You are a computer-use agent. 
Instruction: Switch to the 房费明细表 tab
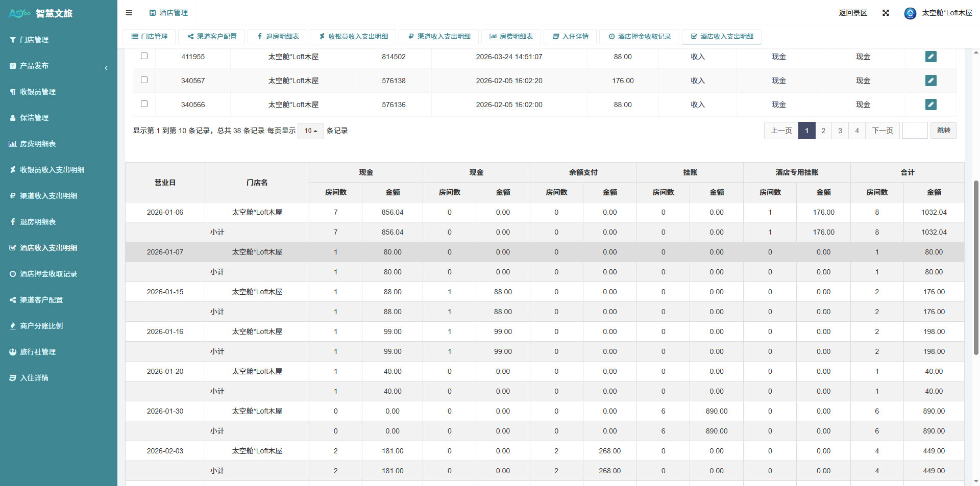point(511,37)
